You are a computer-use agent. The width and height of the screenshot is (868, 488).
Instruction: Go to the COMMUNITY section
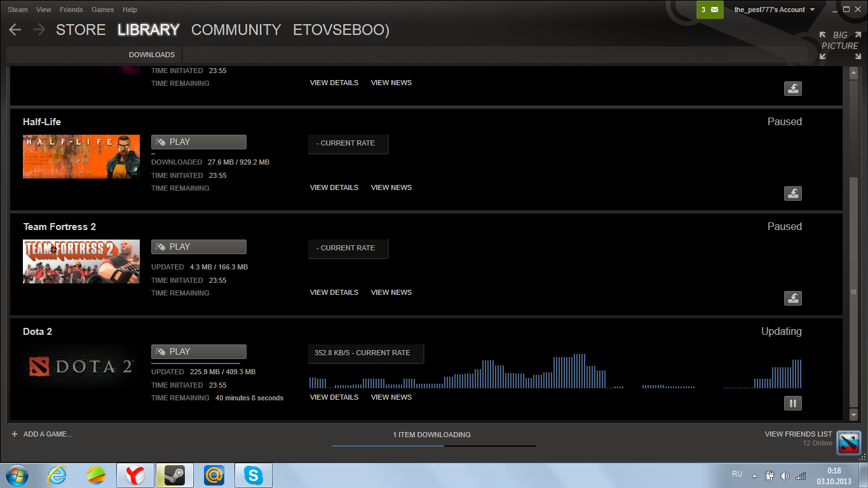pos(236,30)
